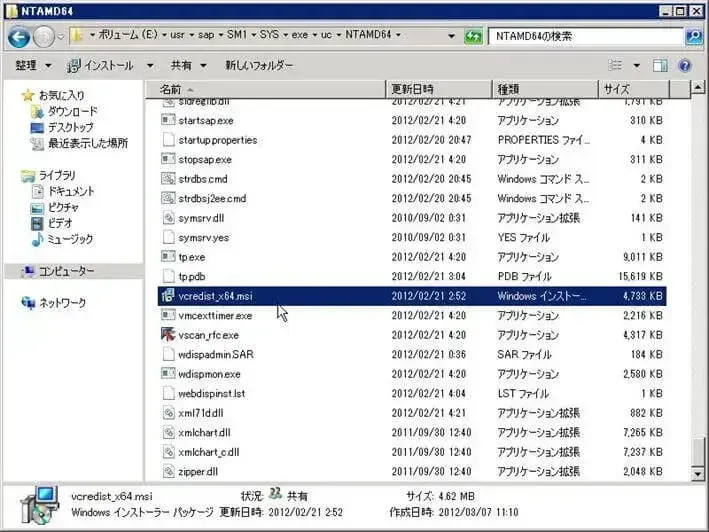The image size is (709, 532).
Task: Select the webdispinst.lst file icon
Action: 168,393
